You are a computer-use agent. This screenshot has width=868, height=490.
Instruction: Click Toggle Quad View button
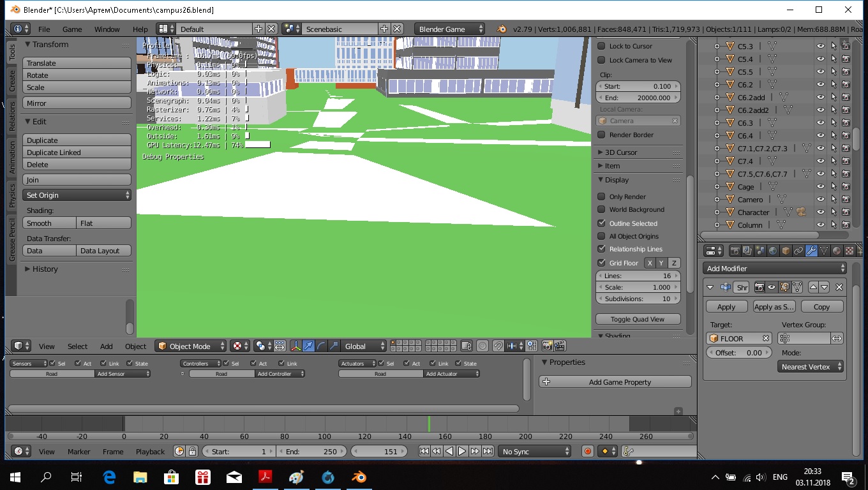tap(638, 319)
